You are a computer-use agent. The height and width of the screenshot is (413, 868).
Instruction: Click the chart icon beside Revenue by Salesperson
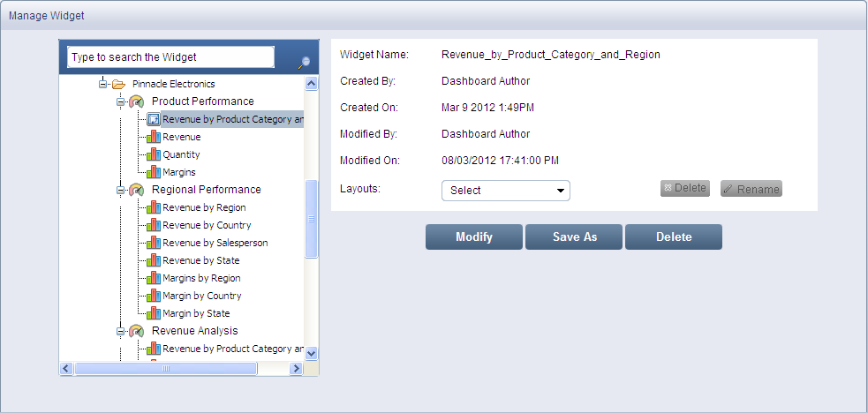(154, 243)
